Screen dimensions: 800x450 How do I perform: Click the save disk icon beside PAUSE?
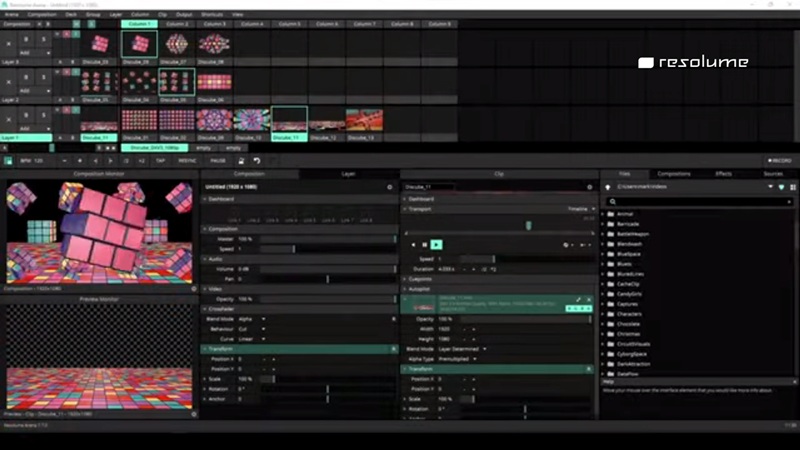241,160
